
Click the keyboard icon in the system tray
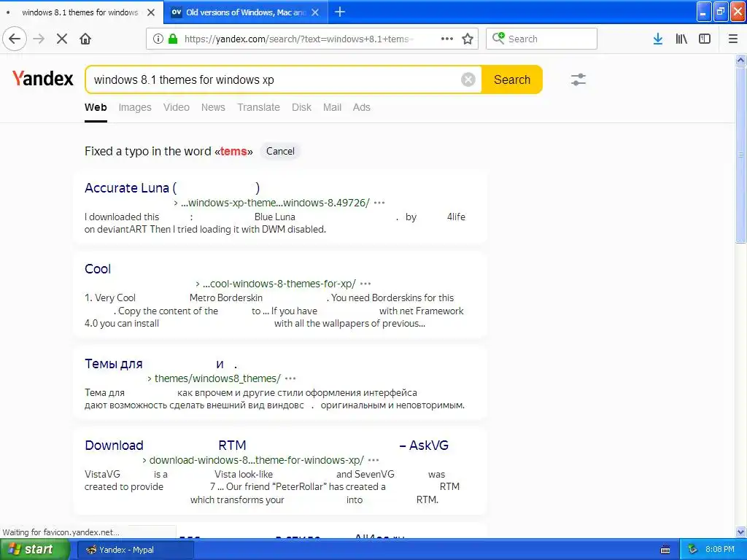click(665, 550)
